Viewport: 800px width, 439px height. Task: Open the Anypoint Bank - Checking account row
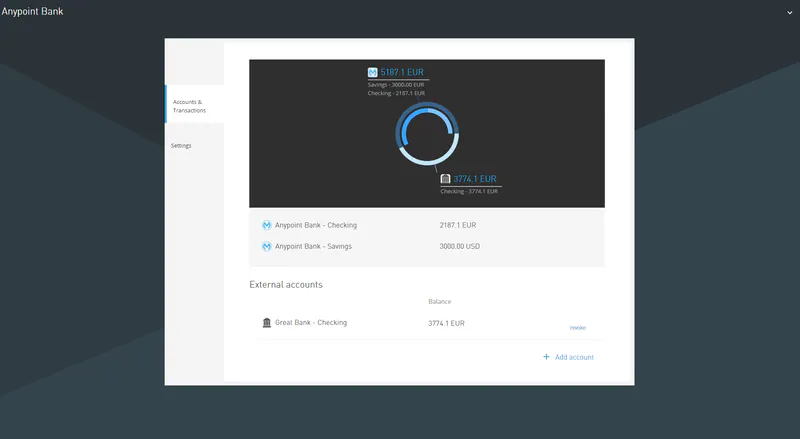click(x=316, y=225)
